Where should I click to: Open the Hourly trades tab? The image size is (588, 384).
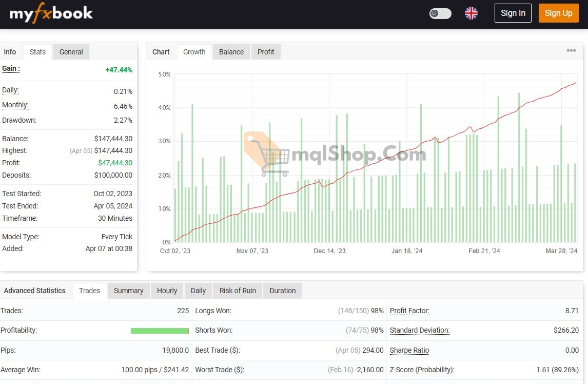(x=167, y=291)
